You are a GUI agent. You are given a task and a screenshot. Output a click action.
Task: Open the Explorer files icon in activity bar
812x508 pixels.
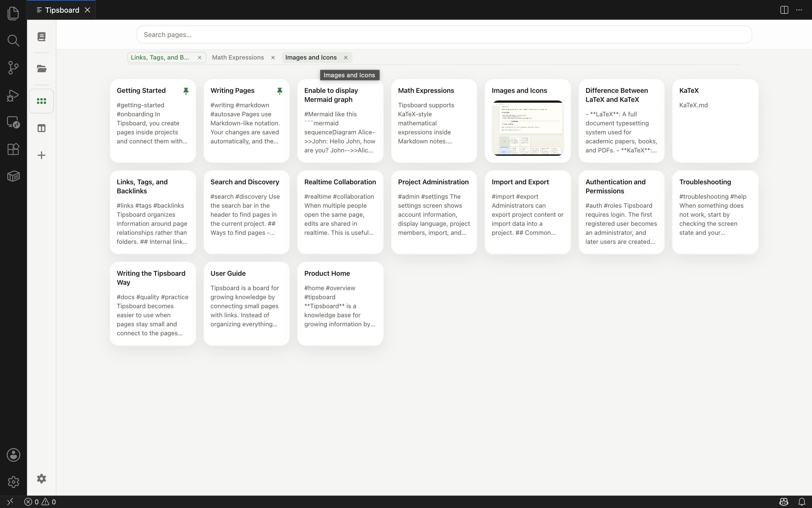(14, 14)
